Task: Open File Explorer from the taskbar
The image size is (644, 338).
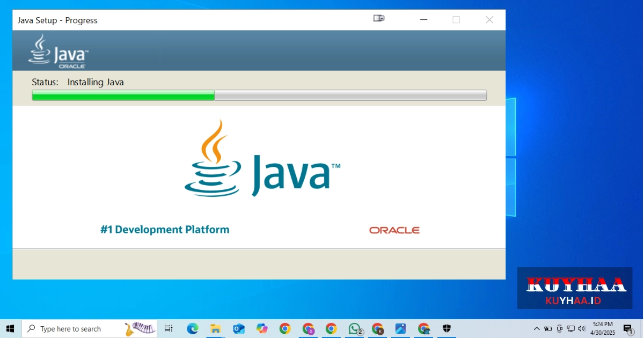Action: [x=215, y=328]
